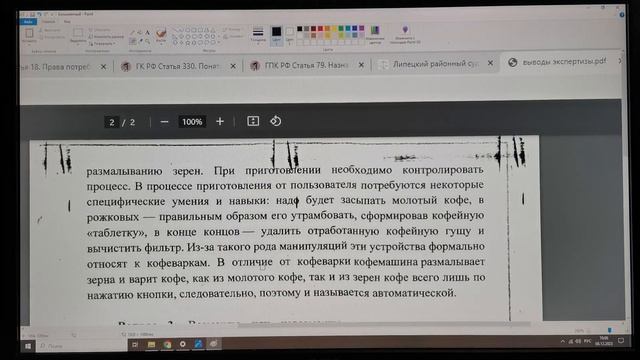This screenshot has height=360, width=640.
Task: Pick the red color swatch
Action: 320,29
